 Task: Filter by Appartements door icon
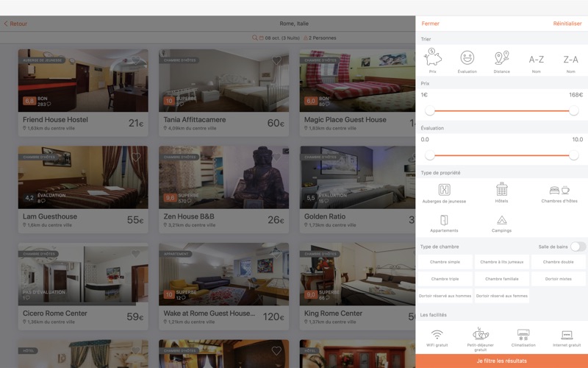[x=444, y=220]
